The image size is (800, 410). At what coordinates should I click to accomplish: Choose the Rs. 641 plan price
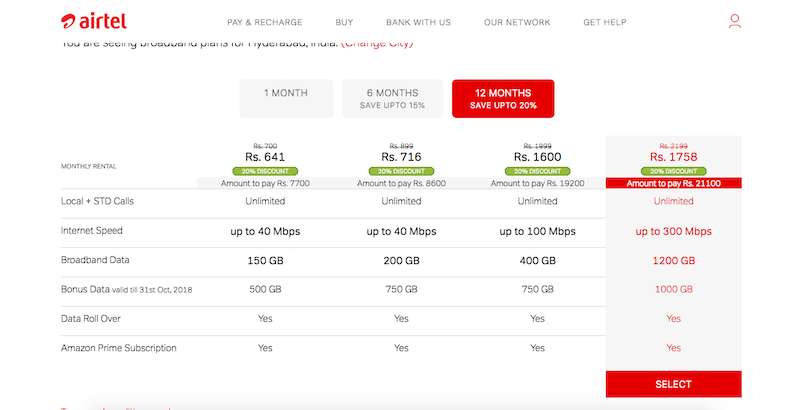pos(265,157)
